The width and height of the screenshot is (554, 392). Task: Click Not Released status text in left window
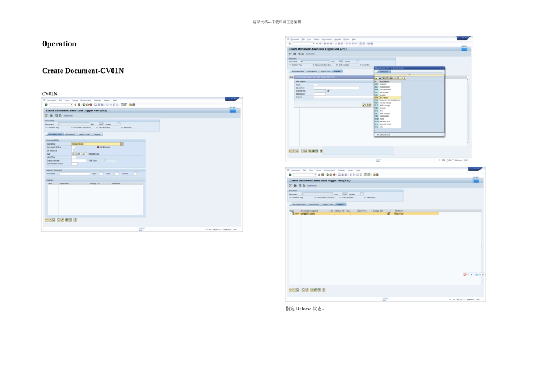(105, 148)
